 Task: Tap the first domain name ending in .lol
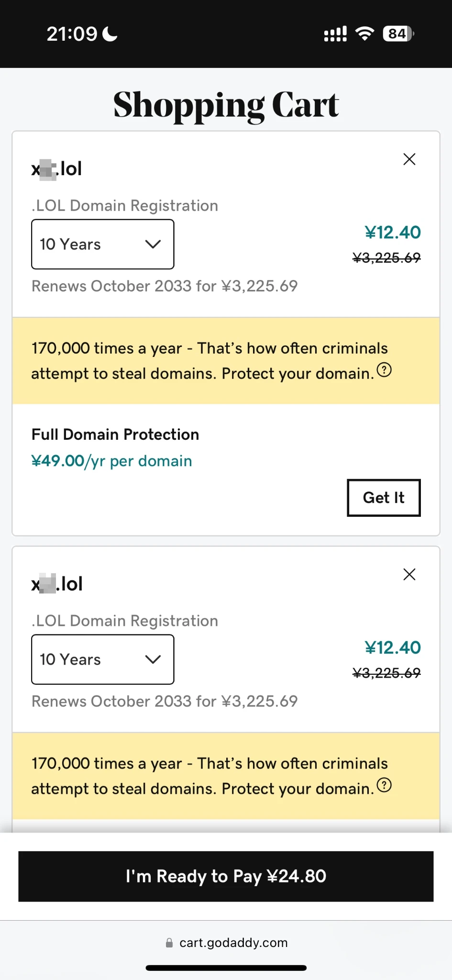(57, 169)
